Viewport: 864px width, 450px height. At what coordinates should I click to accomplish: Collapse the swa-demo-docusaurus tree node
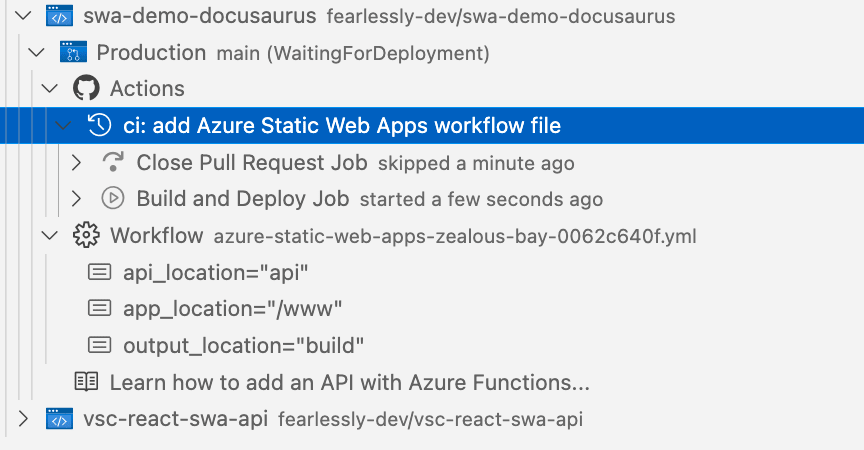click(23, 15)
